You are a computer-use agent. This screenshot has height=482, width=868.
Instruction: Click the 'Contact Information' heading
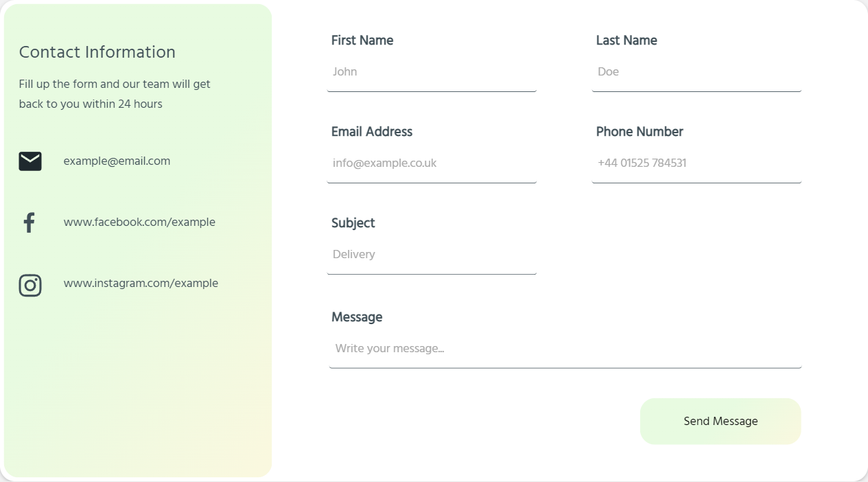[x=97, y=52]
